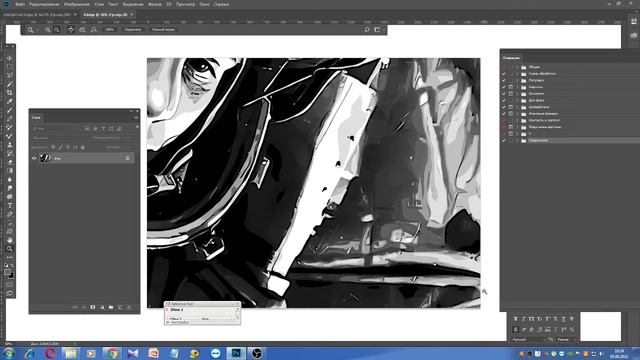Click zoom-in magnifier in options bar
This screenshot has width=640, height=360.
click(x=48, y=30)
